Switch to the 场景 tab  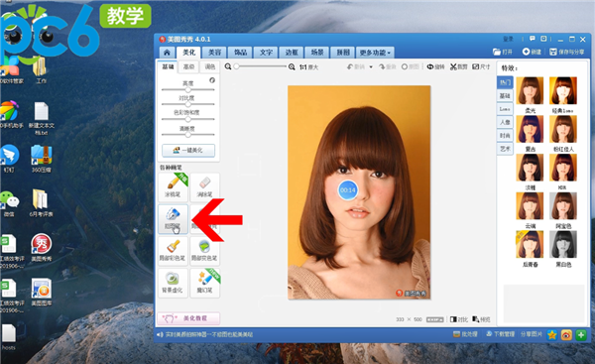click(317, 53)
